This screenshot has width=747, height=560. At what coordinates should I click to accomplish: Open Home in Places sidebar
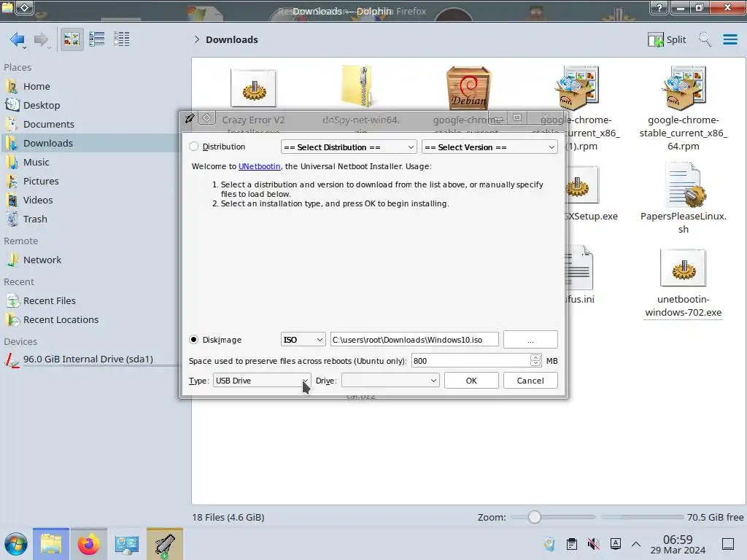tap(36, 86)
